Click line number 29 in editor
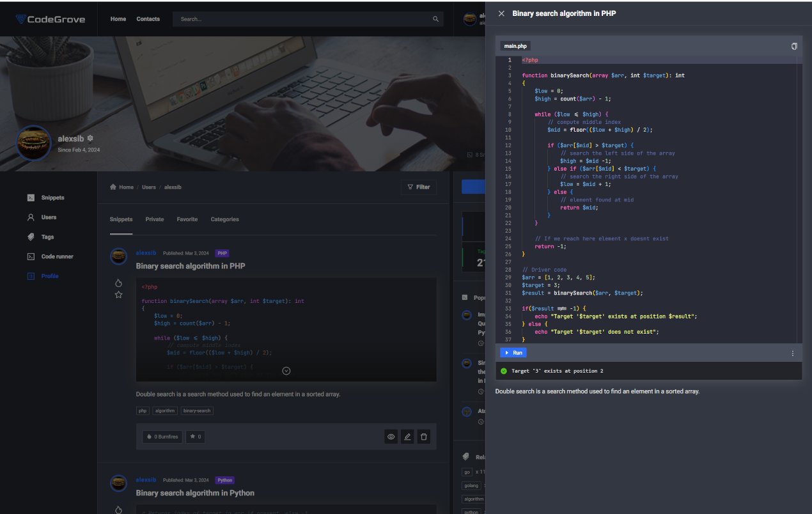This screenshot has width=812, height=514. click(508, 277)
